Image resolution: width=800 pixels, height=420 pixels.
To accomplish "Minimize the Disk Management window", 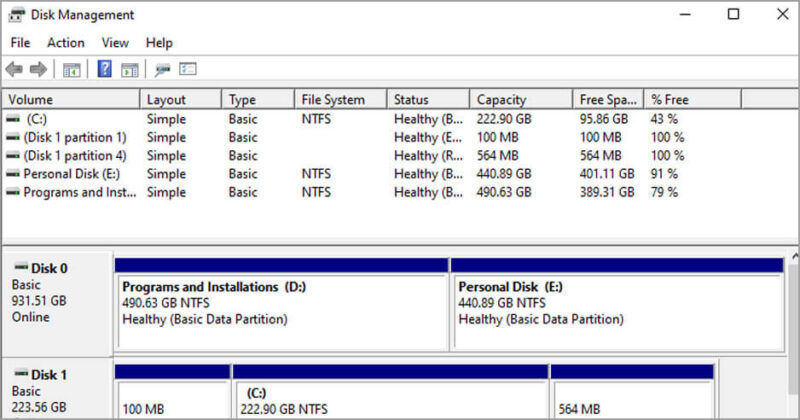I will pyautogui.click(x=685, y=14).
